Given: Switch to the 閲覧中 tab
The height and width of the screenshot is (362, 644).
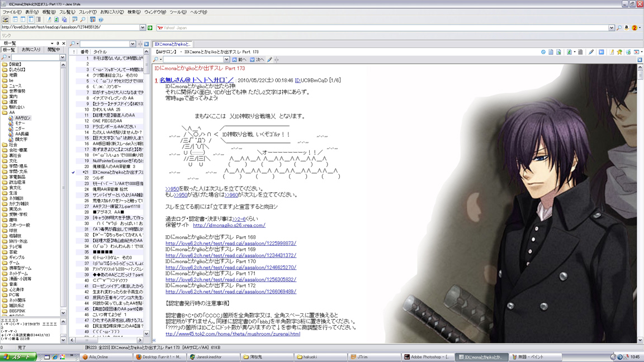Looking at the screenshot, I should pyautogui.click(x=54, y=50).
